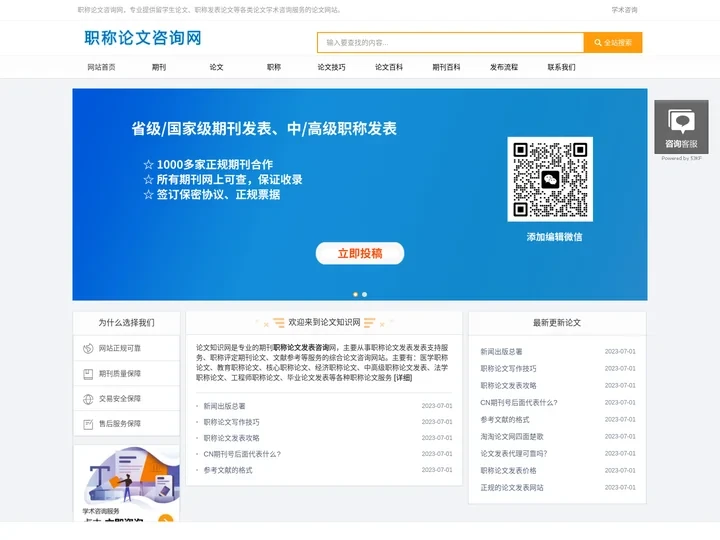Image resolution: width=720 pixels, height=540 pixels.
Task: Open 正规的论文发表网站 article link
Action: click(x=512, y=488)
